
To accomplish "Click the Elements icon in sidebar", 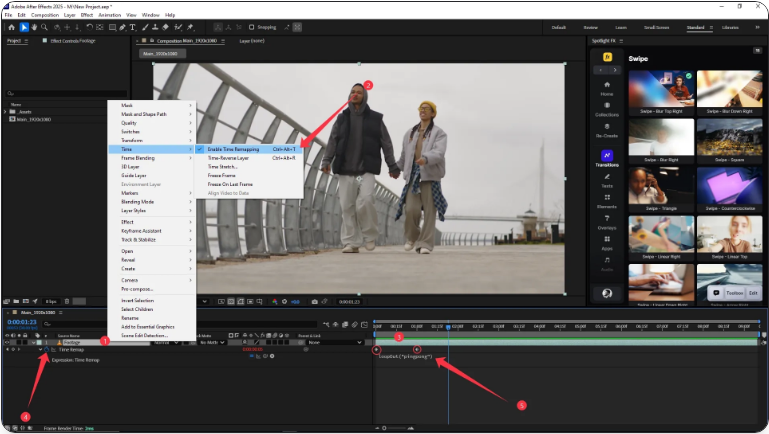I will [607, 200].
